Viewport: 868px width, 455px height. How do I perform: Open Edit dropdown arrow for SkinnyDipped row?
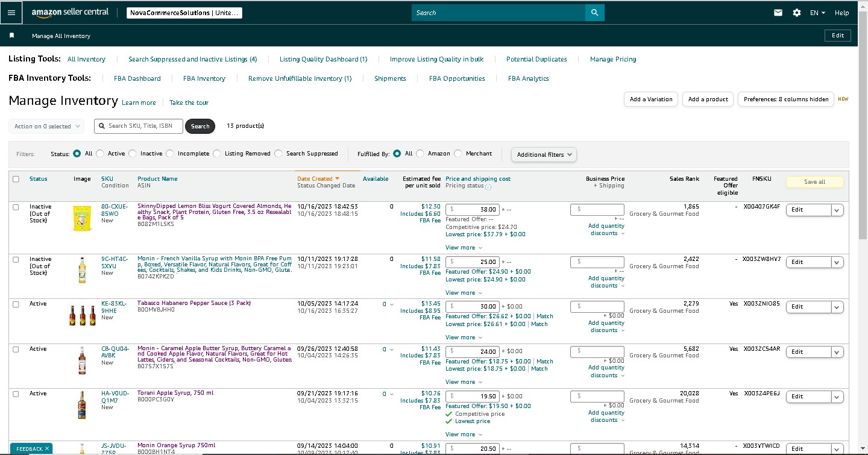click(x=837, y=210)
